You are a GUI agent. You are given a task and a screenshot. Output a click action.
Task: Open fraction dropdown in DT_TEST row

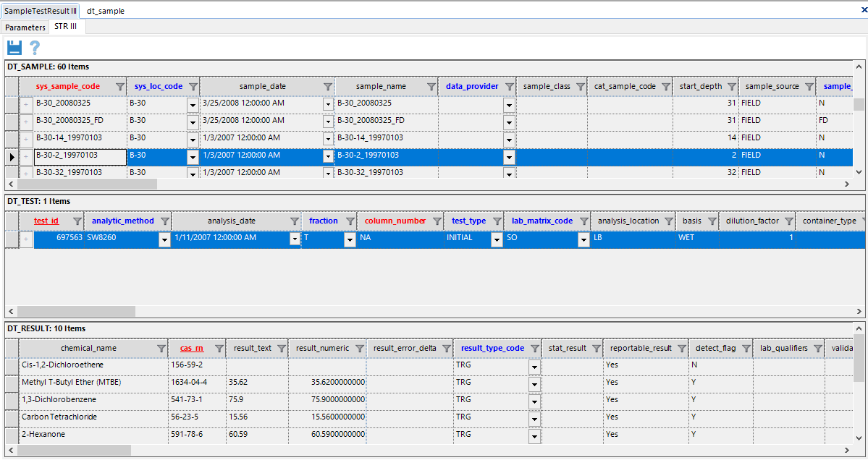pyautogui.click(x=350, y=238)
